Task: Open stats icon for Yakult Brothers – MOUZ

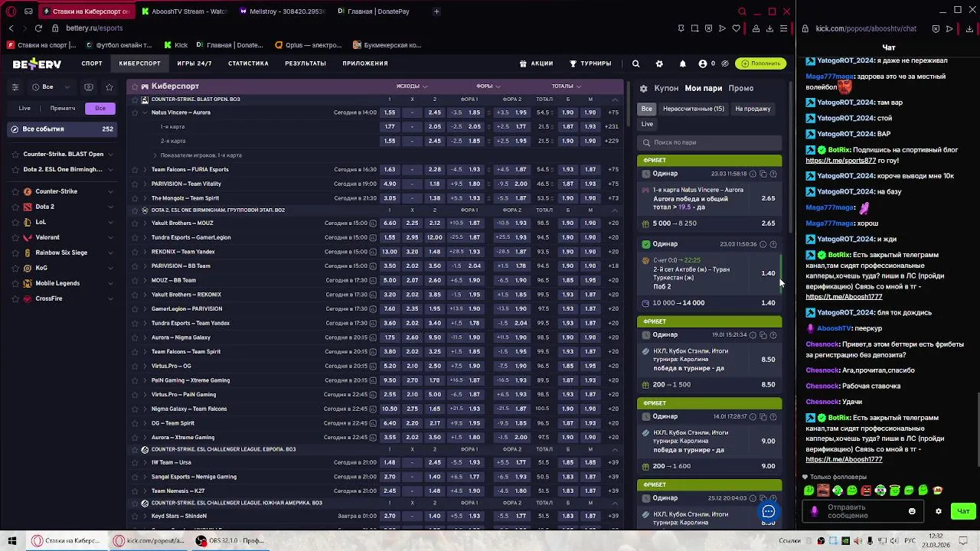Action: click(373, 223)
